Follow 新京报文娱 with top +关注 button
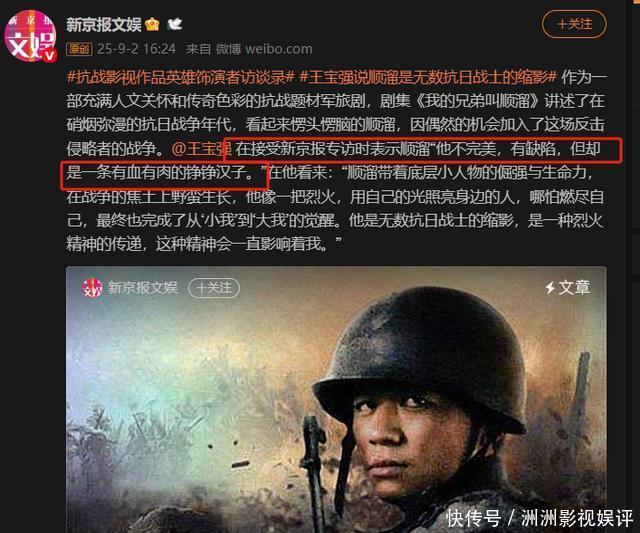The width and height of the screenshot is (640, 533). coord(574,24)
